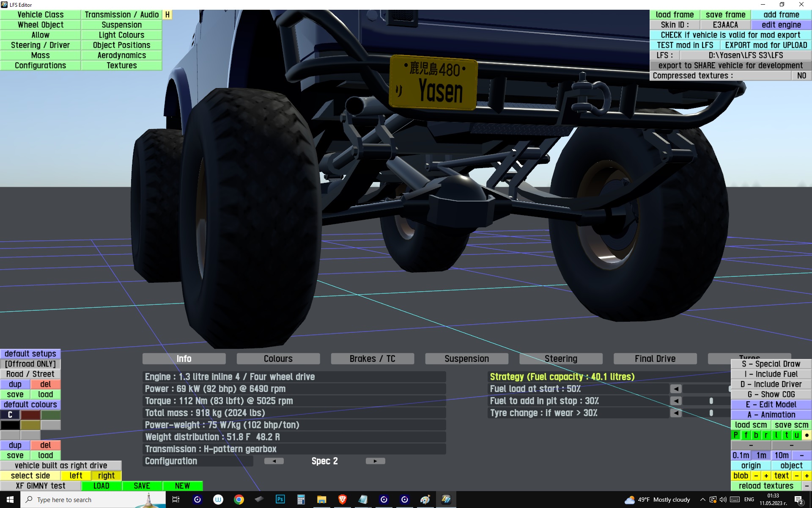Click the 't' top view button

[786, 435]
